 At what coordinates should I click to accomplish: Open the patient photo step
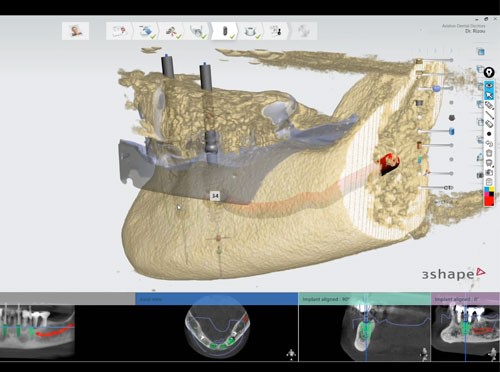[x=76, y=31]
